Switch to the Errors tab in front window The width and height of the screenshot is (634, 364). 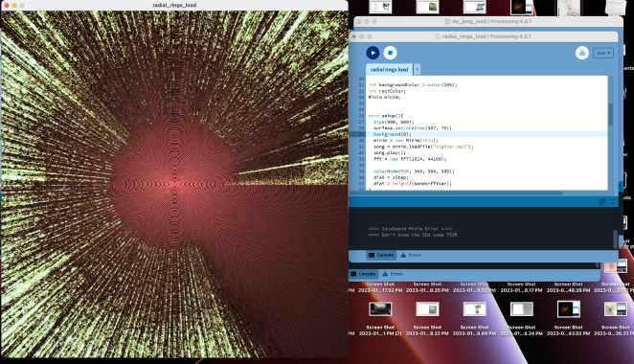[411, 255]
